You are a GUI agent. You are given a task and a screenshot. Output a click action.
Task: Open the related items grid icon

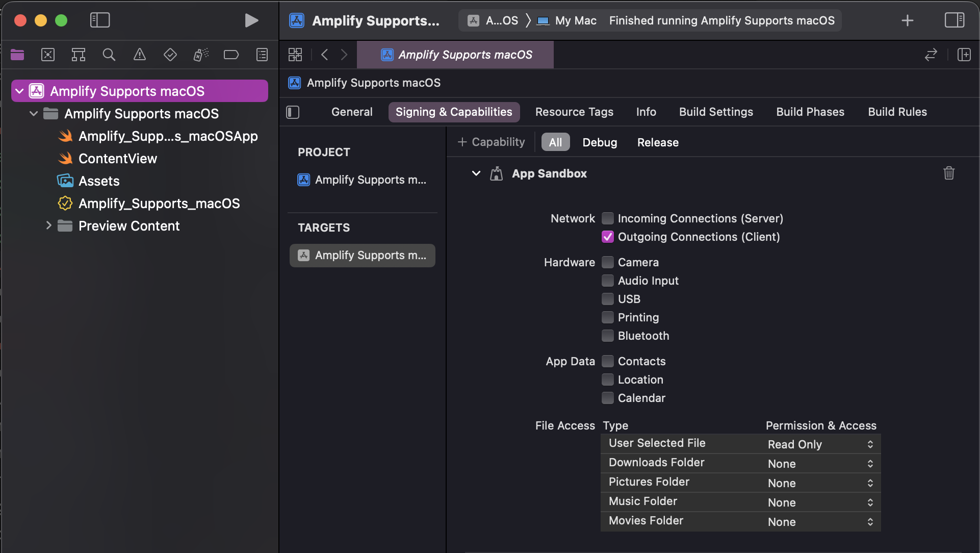295,55
